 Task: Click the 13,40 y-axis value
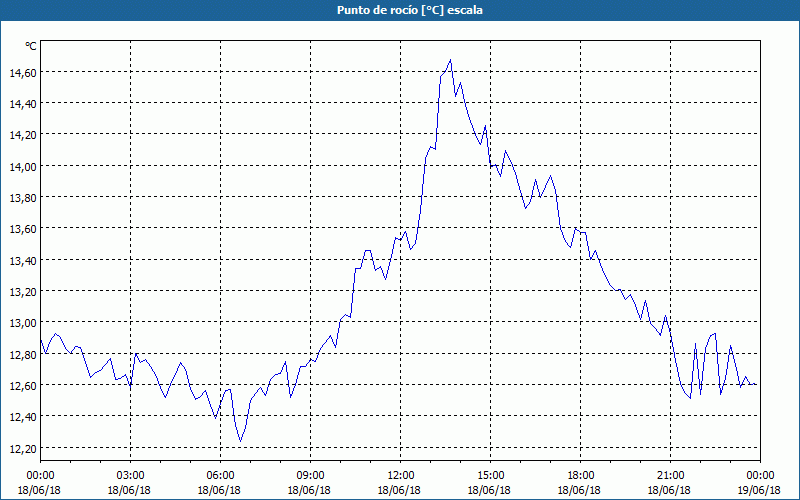[x=23, y=261]
